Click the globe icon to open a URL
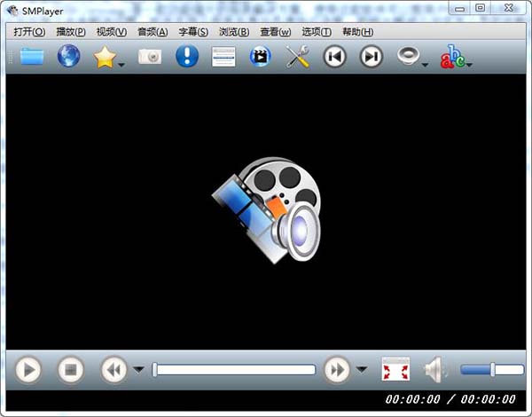 click(x=68, y=56)
